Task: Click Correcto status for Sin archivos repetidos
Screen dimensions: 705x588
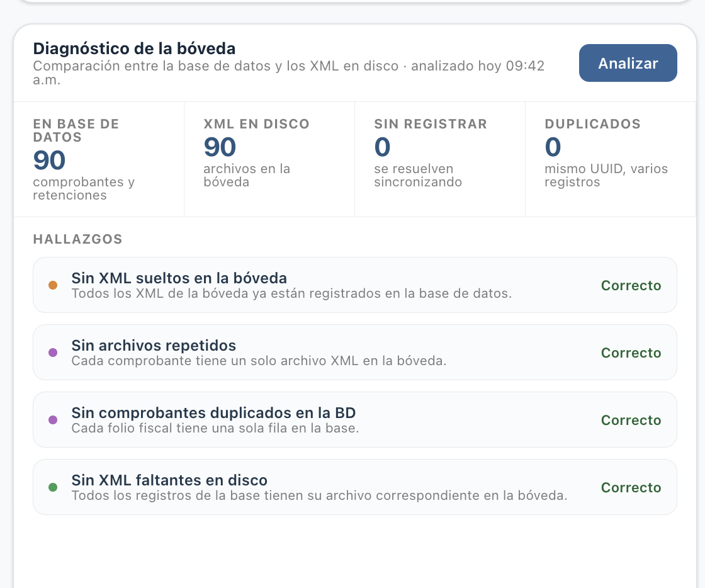Action: pyautogui.click(x=631, y=353)
